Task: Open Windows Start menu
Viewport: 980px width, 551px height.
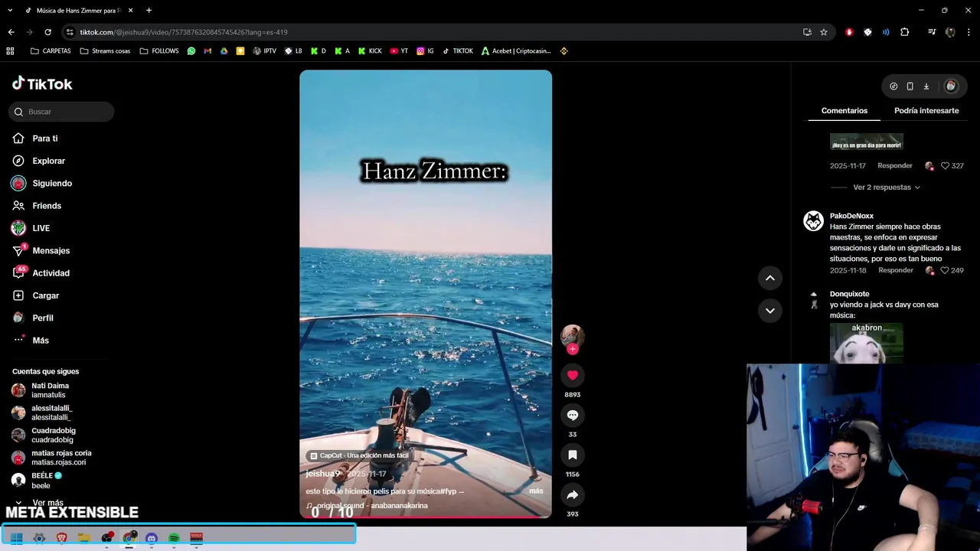Action: [16, 538]
